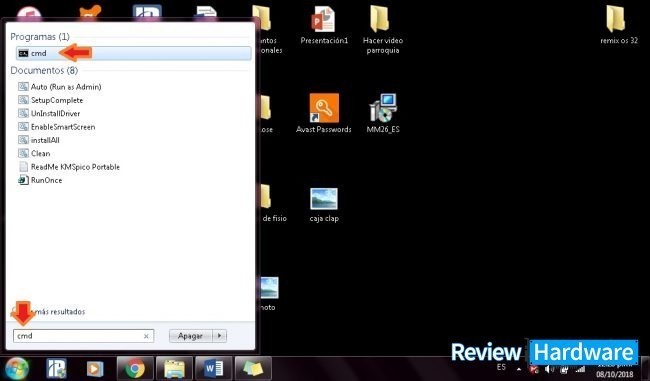Click the network signal tray icon
This screenshot has width=650, height=381.
click(x=580, y=369)
